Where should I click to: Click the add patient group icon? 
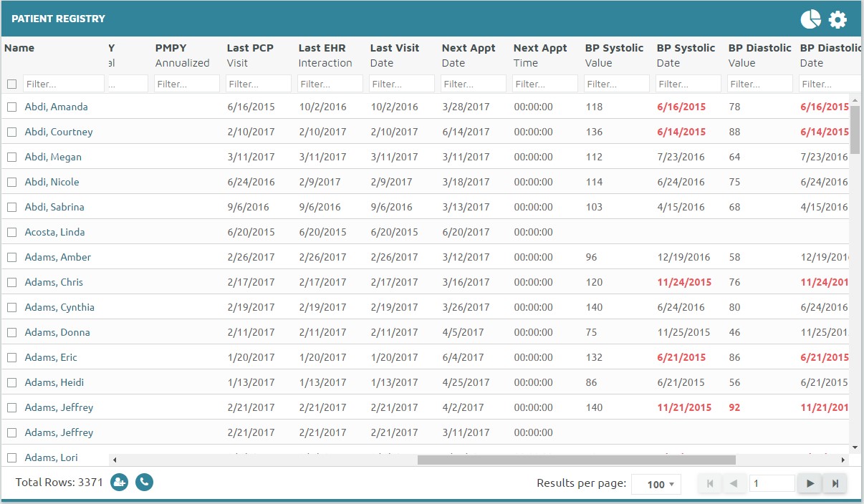pyautogui.click(x=119, y=482)
